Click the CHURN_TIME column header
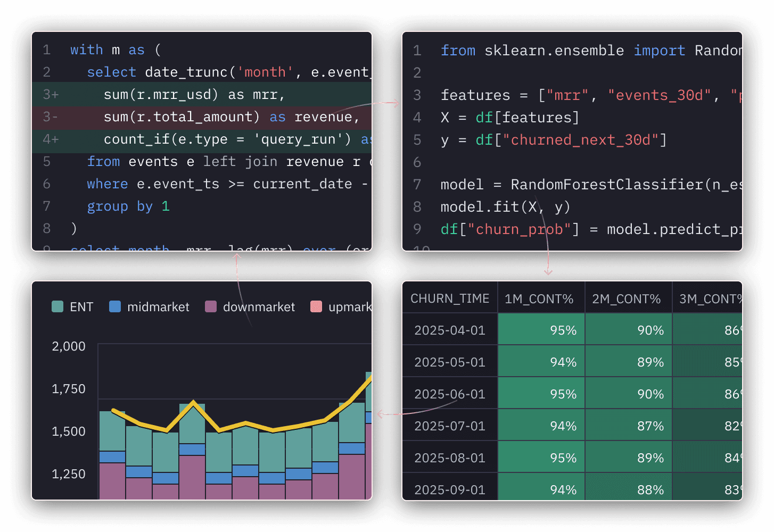Image resolution: width=774 pixels, height=532 pixels. click(450, 298)
